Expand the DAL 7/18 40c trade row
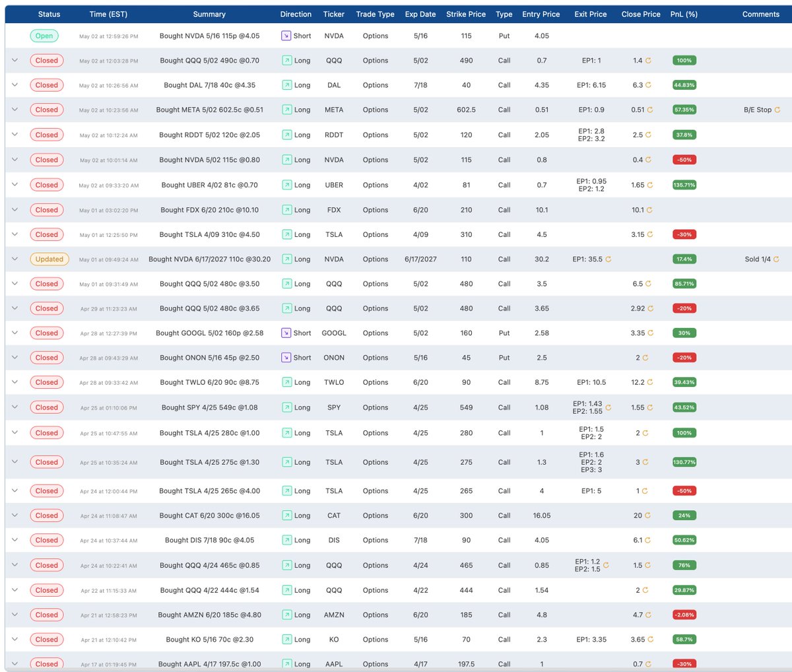This screenshot has height=672, width=792. click(x=15, y=85)
